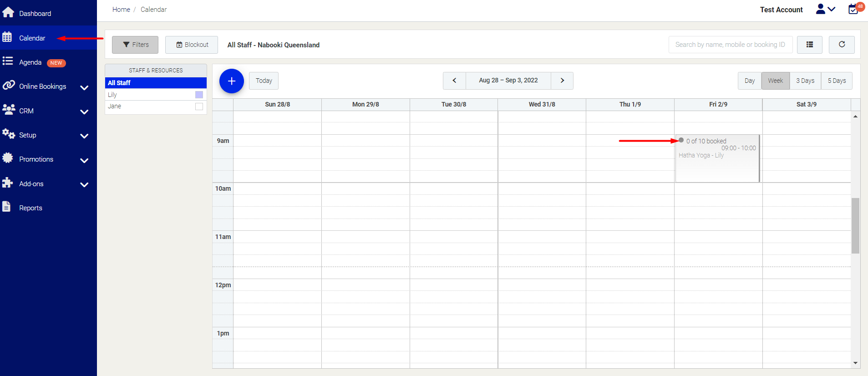Open the account dropdown chevron
The height and width of the screenshot is (376, 868).
click(x=832, y=9)
